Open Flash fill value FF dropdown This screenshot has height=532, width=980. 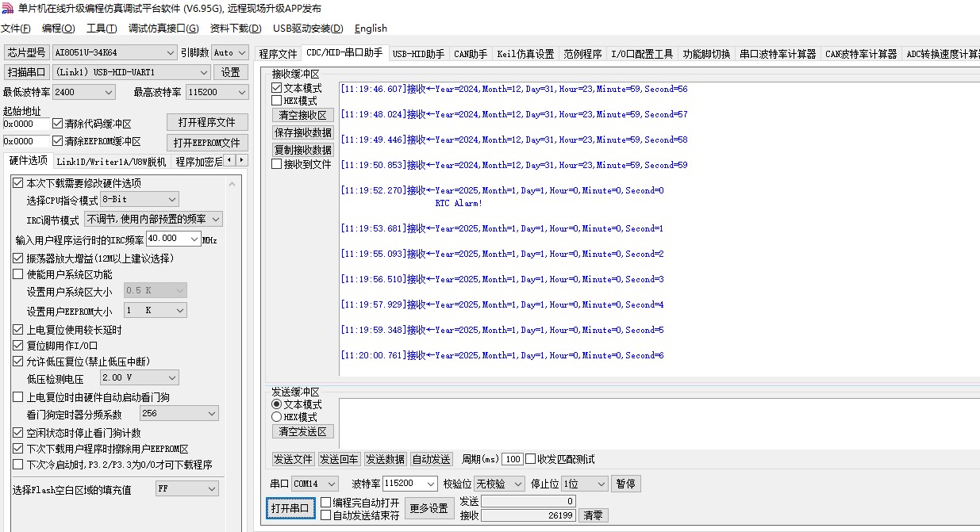[186, 488]
